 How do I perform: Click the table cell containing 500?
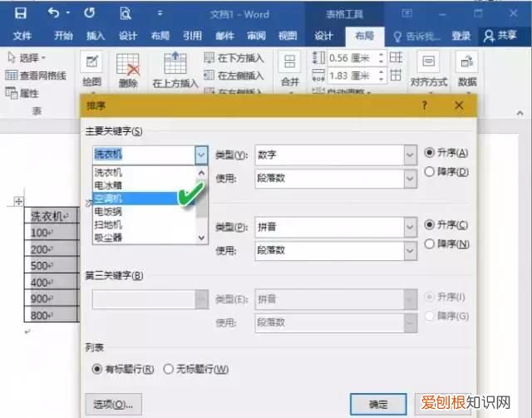pyautogui.click(x=52, y=265)
